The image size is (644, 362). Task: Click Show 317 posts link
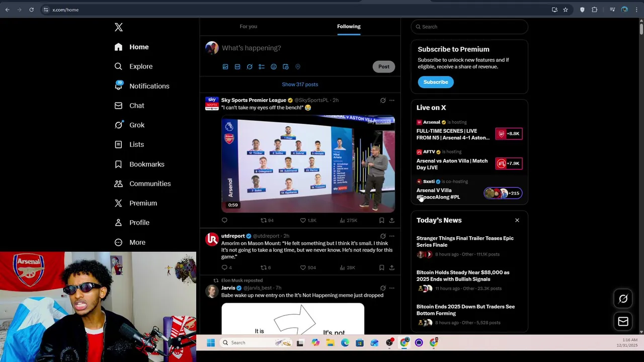(300, 84)
